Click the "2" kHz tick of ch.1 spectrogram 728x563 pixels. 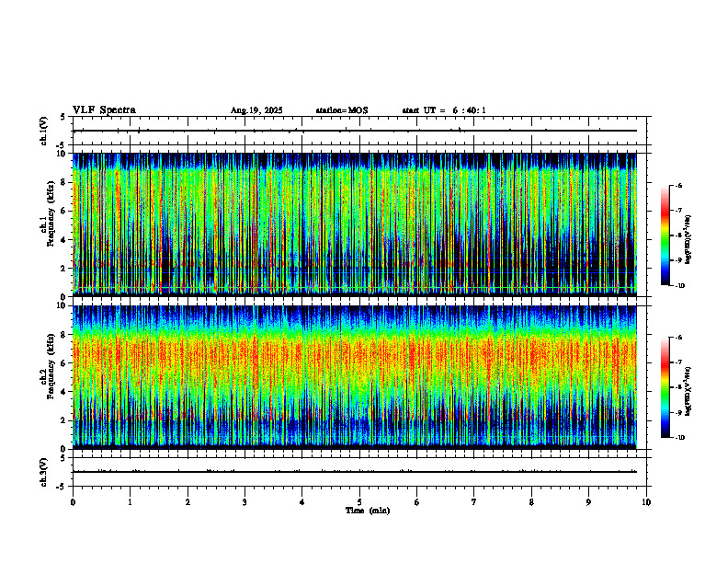pyautogui.click(x=63, y=268)
